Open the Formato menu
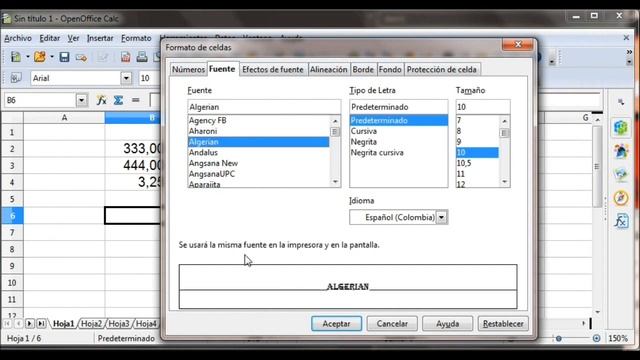The width and height of the screenshot is (640, 360). coord(136,38)
